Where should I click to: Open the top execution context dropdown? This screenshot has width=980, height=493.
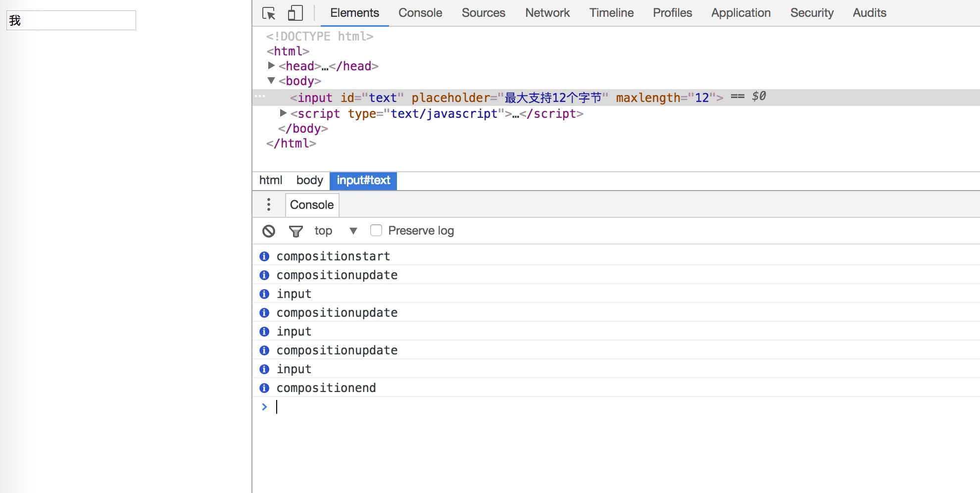click(336, 231)
